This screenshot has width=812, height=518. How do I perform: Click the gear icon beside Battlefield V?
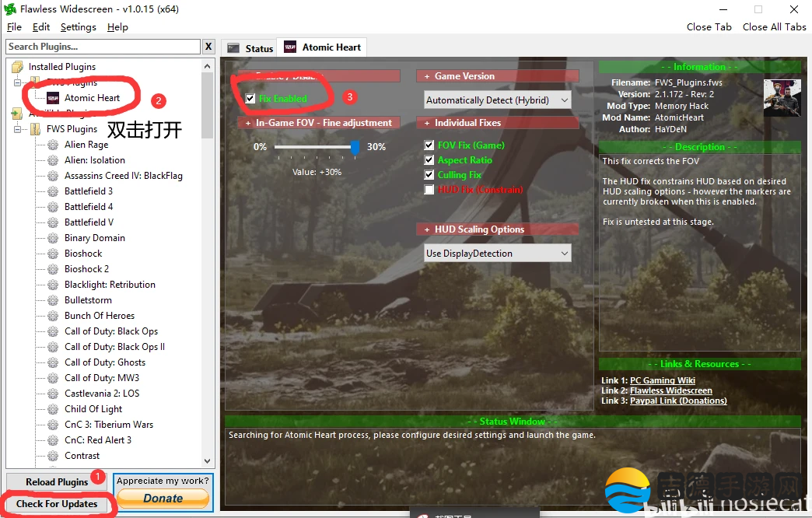point(53,222)
